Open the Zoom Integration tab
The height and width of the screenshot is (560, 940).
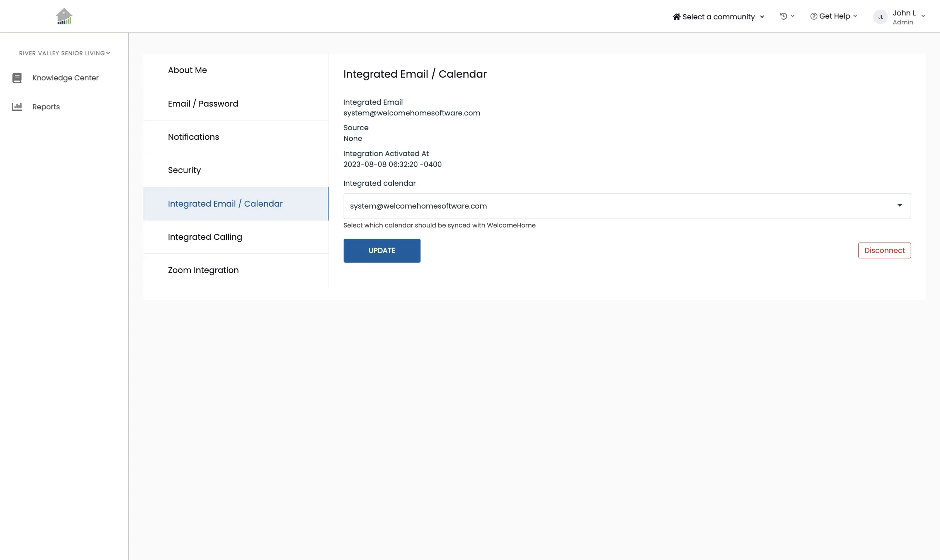click(203, 270)
